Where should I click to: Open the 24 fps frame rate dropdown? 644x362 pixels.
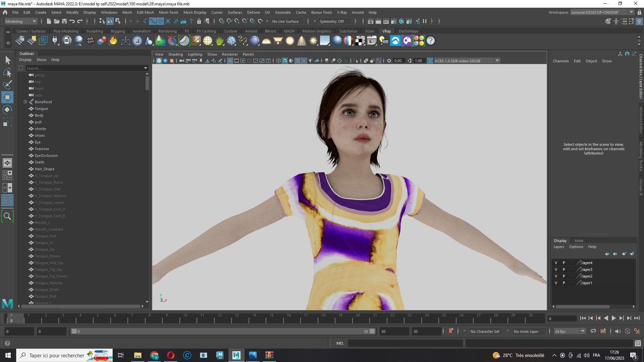pyautogui.click(x=569, y=331)
